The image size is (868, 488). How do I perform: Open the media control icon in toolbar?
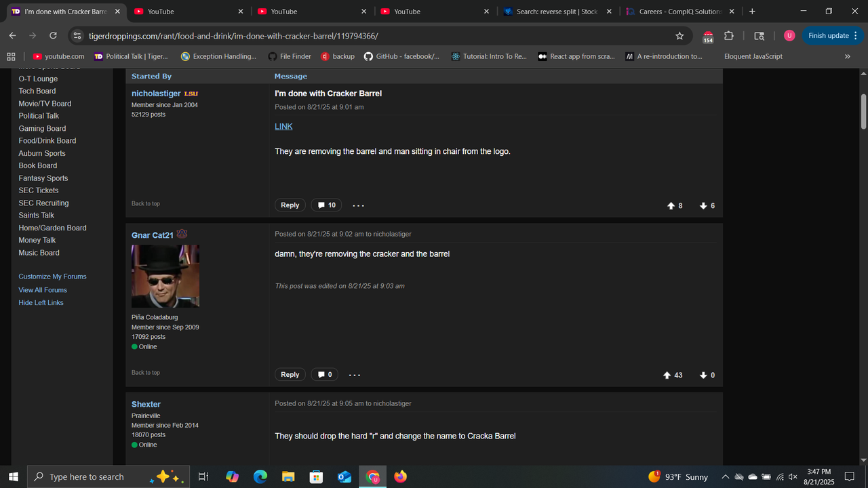[x=759, y=36]
